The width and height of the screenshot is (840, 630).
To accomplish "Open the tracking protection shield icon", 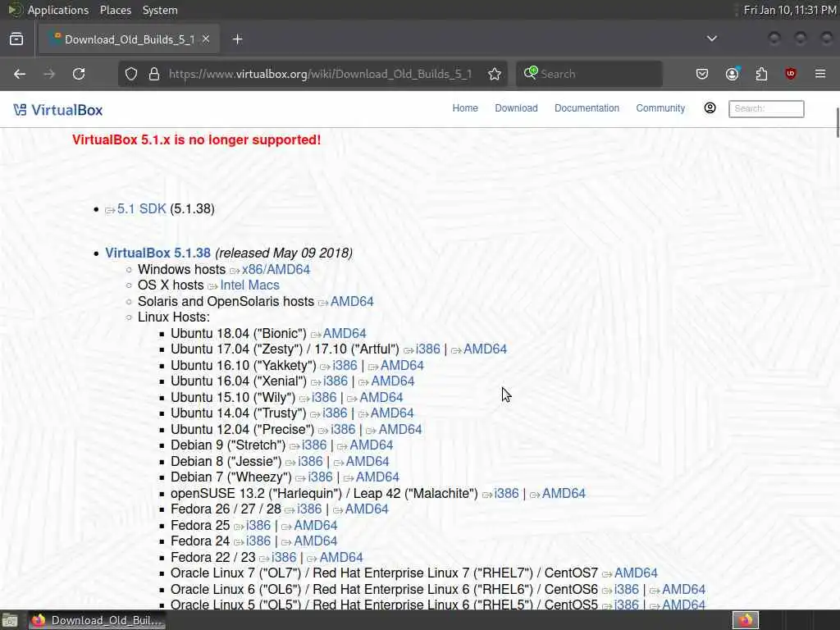I will [x=131, y=74].
